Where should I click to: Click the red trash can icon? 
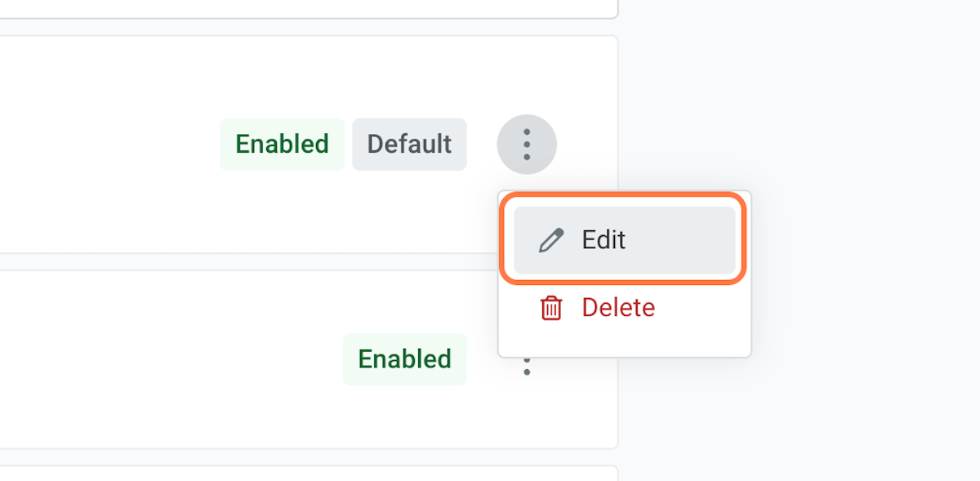pyautogui.click(x=551, y=308)
